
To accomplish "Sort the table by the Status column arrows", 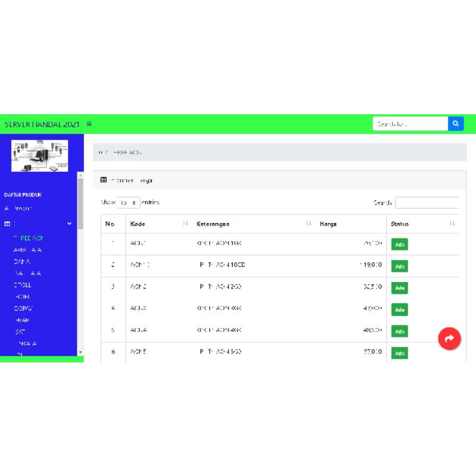I will click(452, 224).
